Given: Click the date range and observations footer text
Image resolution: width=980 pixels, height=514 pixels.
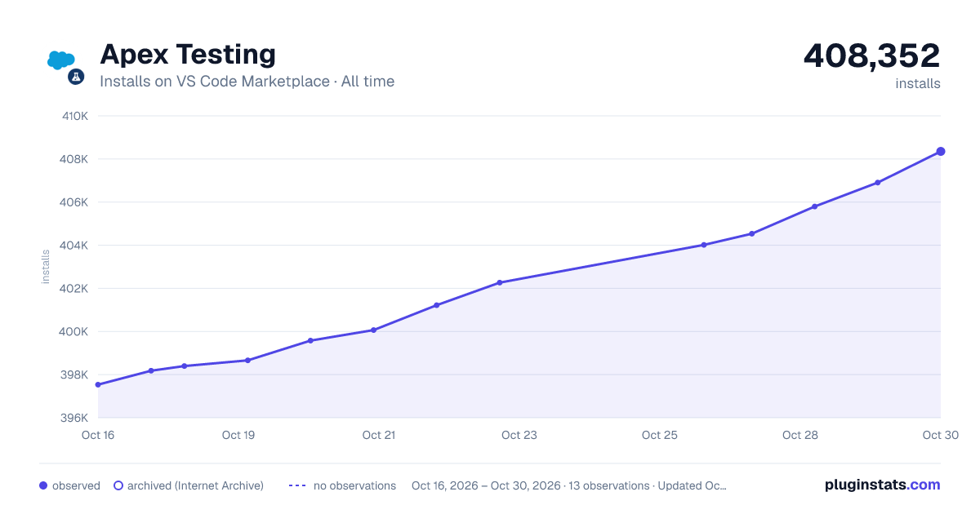Looking at the screenshot, I should point(569,485).
